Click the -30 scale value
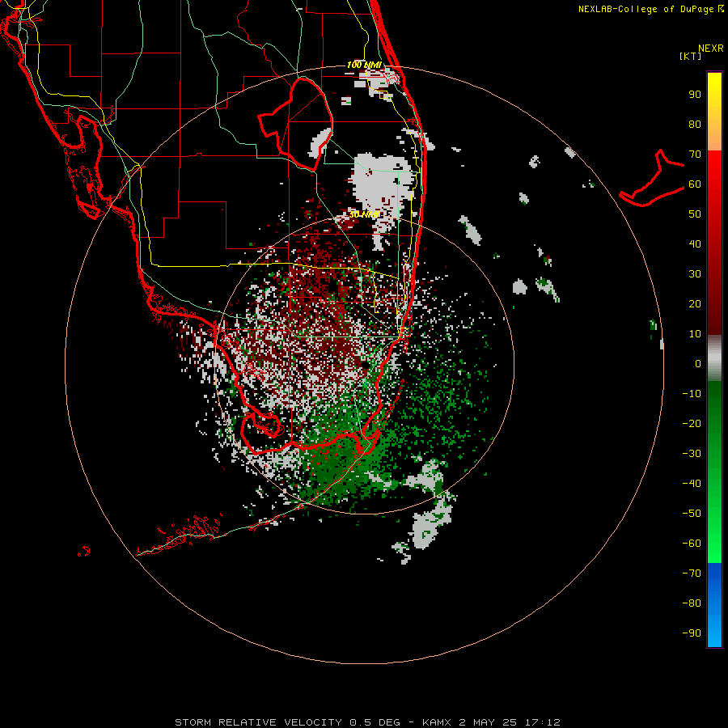Image resolution: width=728 pixels, height=728 pixels. (x=692, y=454)
